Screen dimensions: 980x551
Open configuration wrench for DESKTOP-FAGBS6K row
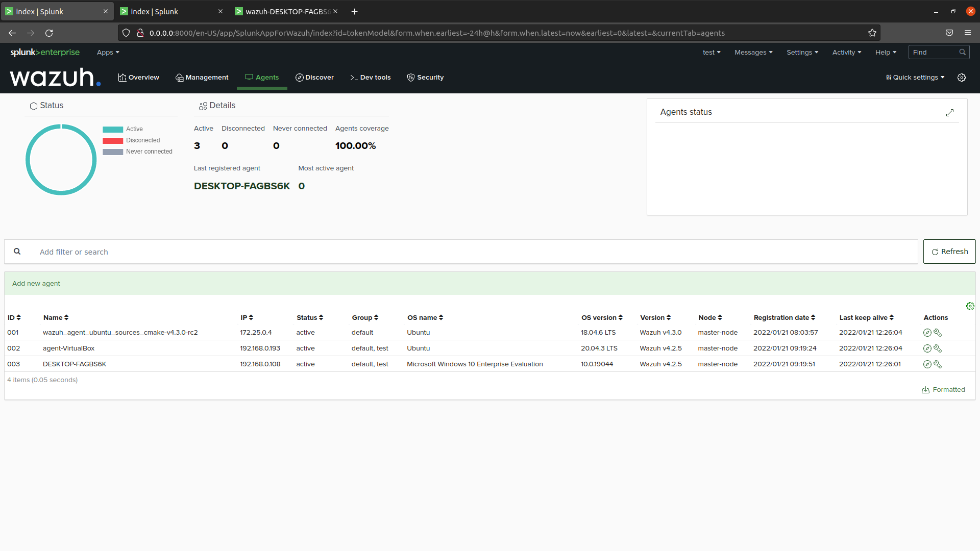pos(938,364)
